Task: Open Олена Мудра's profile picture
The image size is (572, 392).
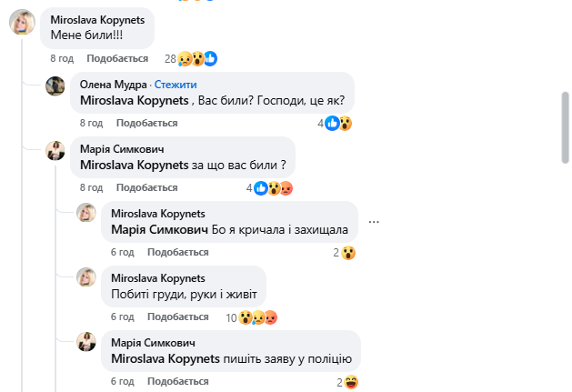Action: click(x=55, y=86)
